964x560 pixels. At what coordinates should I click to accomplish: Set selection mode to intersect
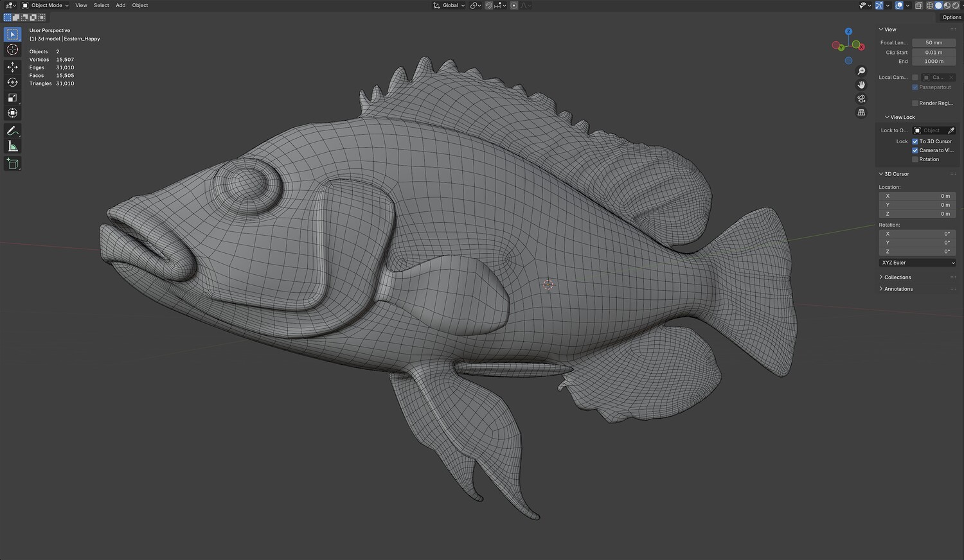point(41,17)
